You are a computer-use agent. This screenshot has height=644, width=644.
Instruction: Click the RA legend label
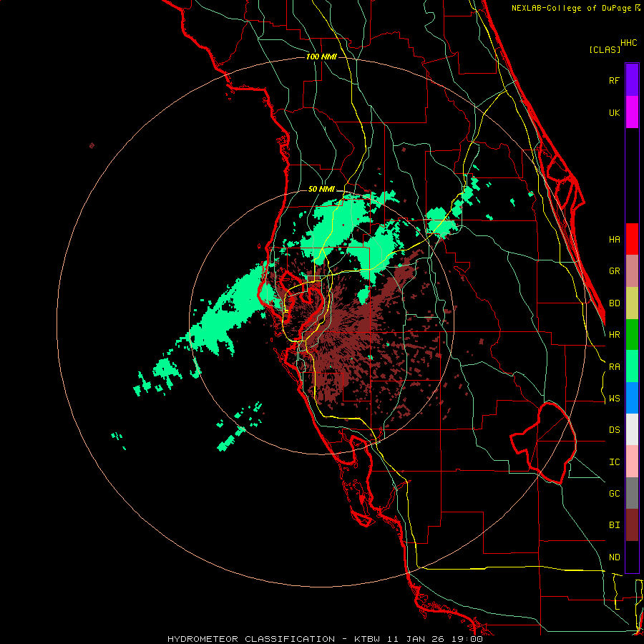coord(614,367)
